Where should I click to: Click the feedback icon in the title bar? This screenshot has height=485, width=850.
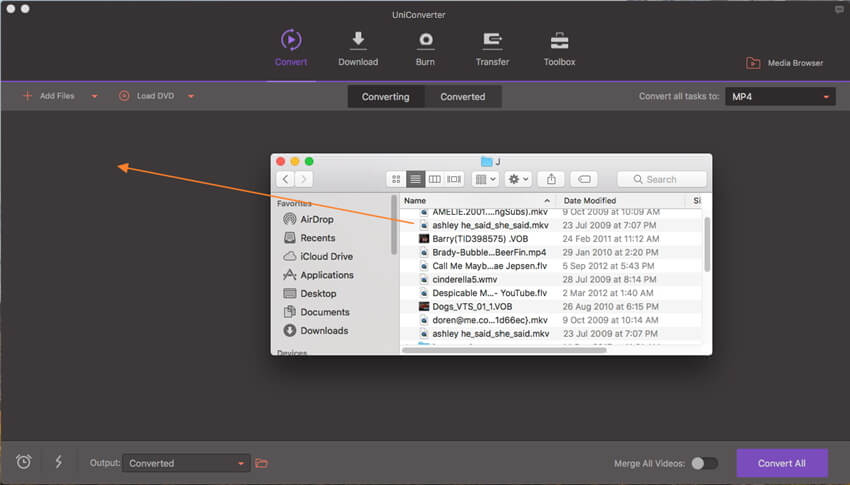(839, 9)
